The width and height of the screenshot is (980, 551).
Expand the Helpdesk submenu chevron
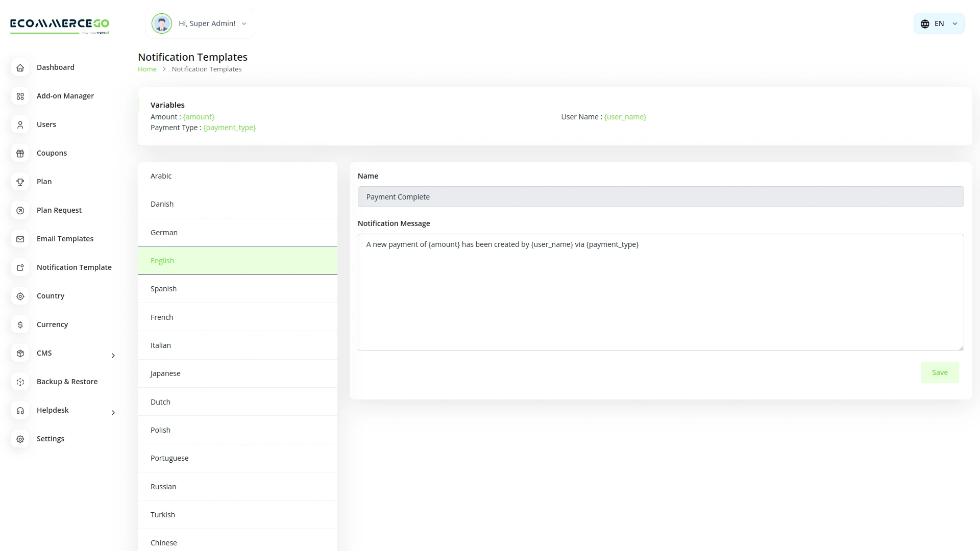[x=113, y=413]
